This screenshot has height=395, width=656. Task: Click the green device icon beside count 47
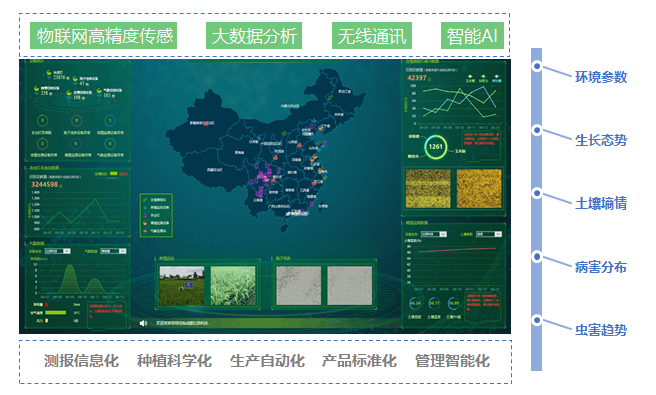click(75, 79)
